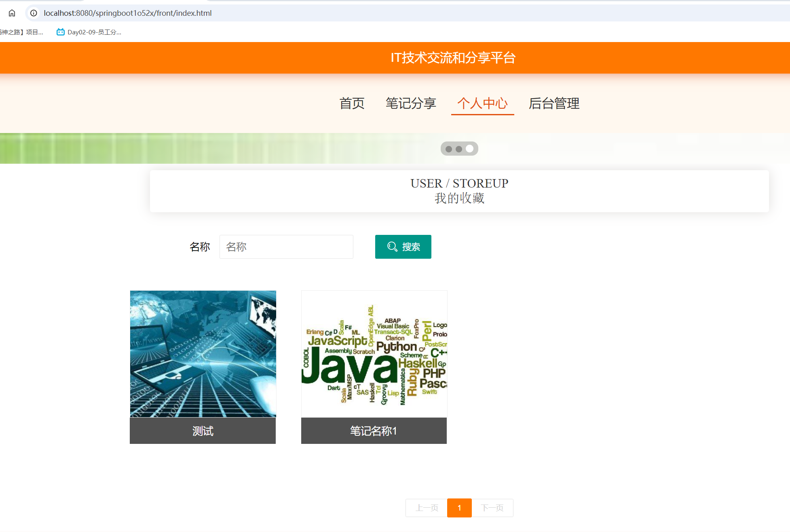Click the 名称 search input field
The image size is (790, 532).
click(x=286, y=247)
